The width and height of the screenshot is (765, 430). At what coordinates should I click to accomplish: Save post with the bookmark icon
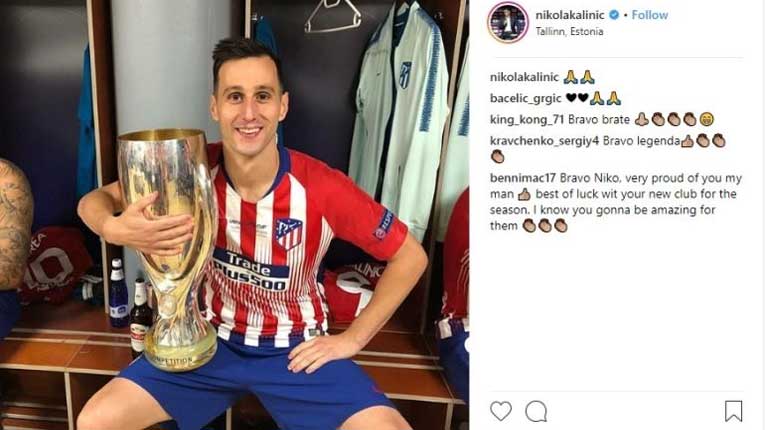coord(733,411)
